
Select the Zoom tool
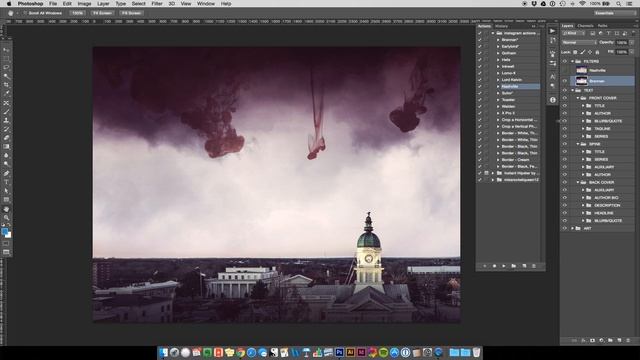tap(6, 218)
